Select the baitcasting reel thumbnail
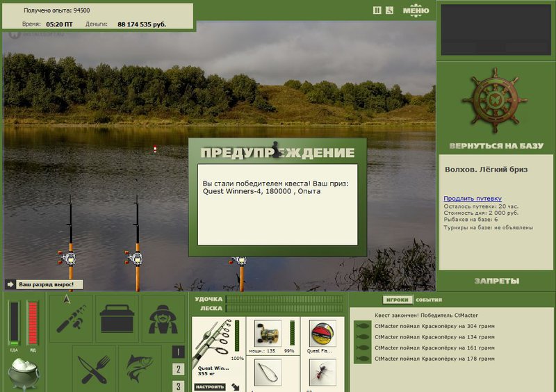Viewport: 556px width, 392px height. [x=268, y=334]
